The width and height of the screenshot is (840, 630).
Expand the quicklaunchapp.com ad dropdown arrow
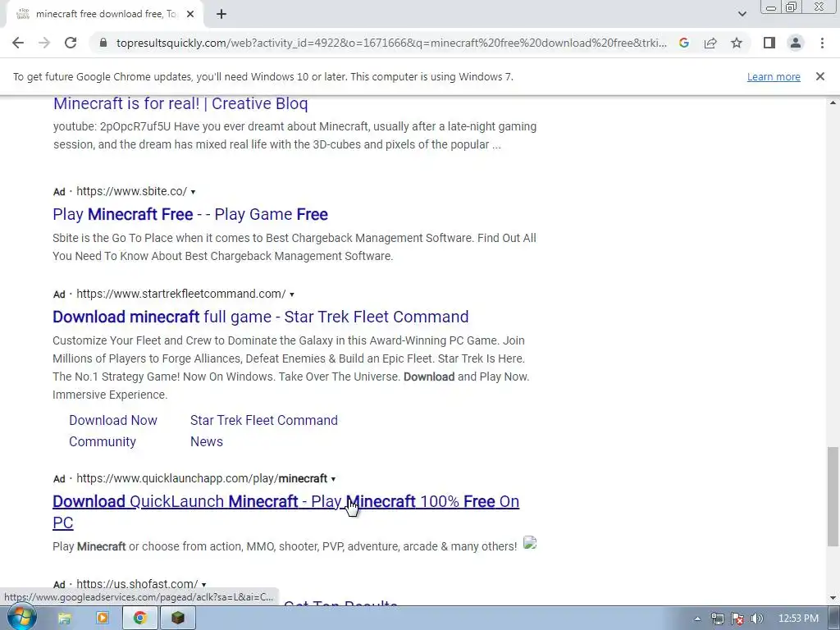(x=333, y=479)
